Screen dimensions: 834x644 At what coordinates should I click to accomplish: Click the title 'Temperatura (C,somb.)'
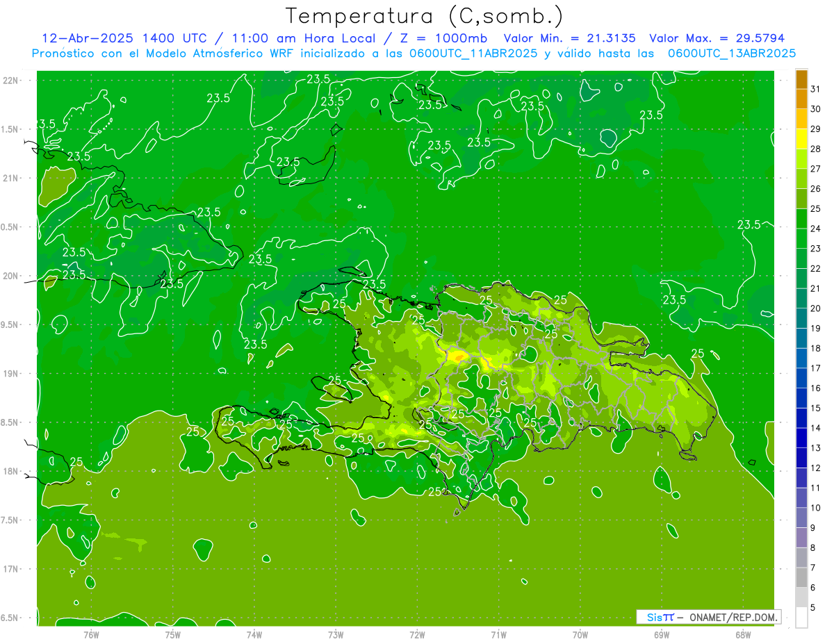point(425,16)
